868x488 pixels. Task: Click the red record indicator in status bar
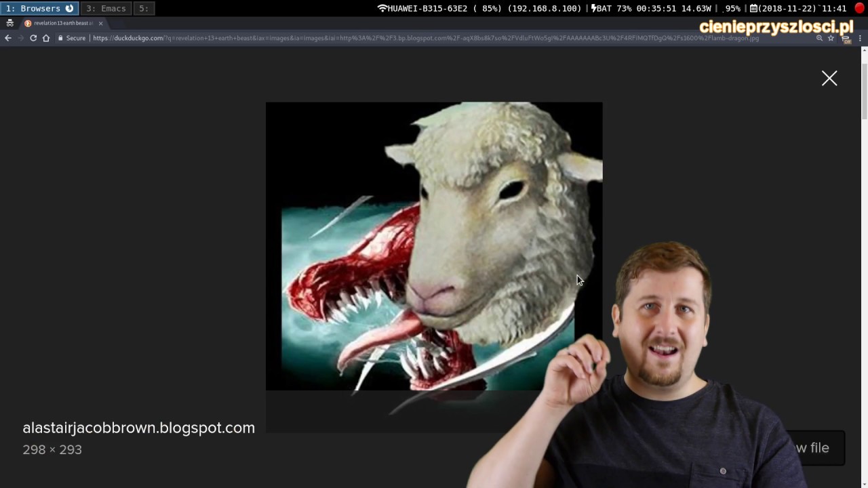pyautogui.click(x=860, y=8)
